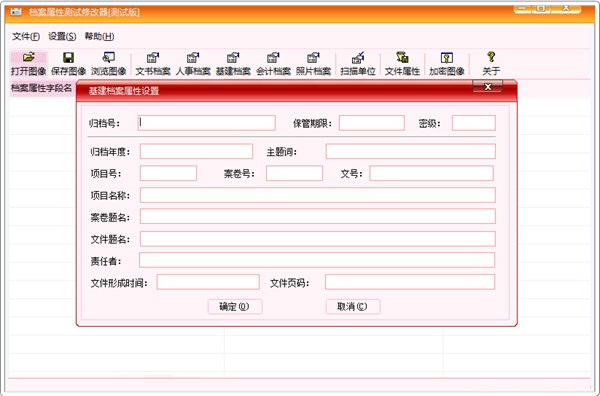Click the 加密图像 encrypt image icon
The height and width of the screenshot is (396, 600).
point(447,64)
